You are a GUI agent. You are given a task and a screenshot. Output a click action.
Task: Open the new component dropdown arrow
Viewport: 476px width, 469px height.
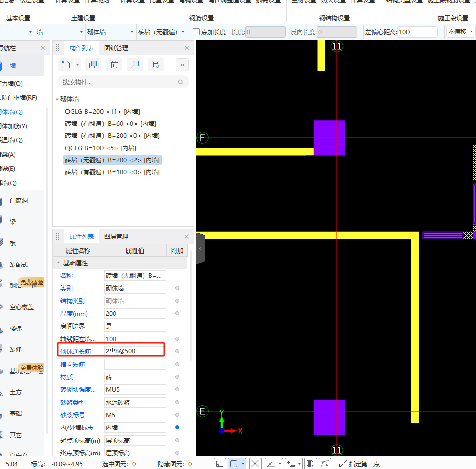[x=77, y=65]
